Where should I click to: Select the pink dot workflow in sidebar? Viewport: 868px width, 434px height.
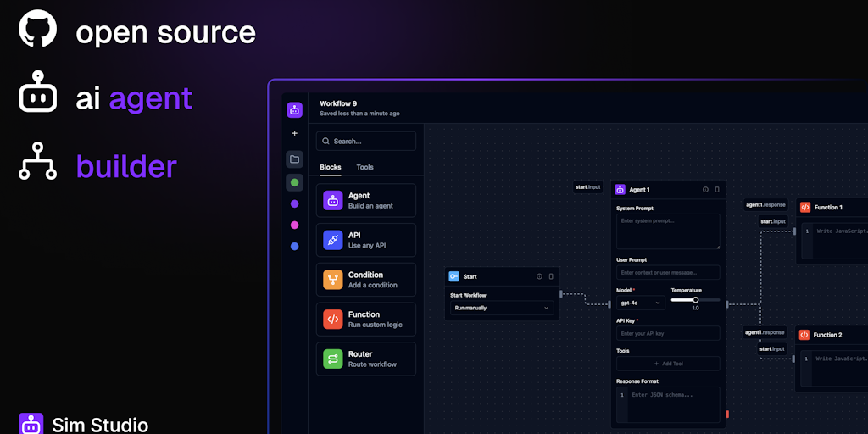point(294,225)
